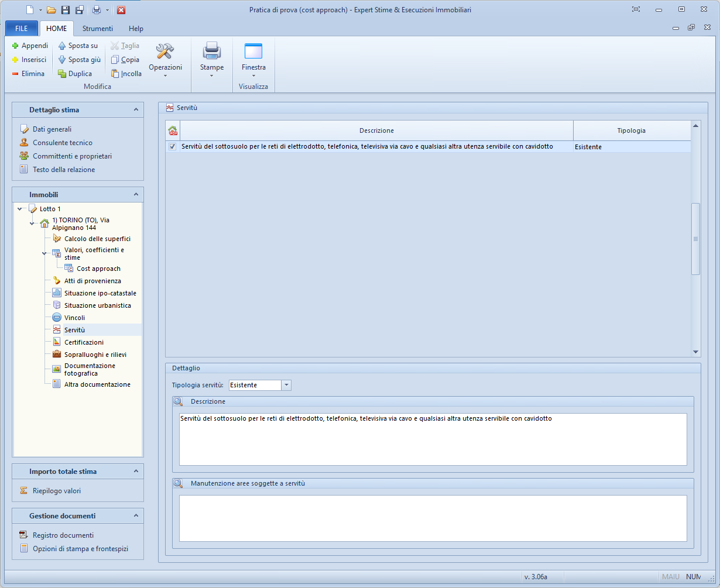Image resolution: width=720 pixels, height=588 pixels.
Task: Collapse the Valori, coefficienti e stime node arrow
Action: 44,253
